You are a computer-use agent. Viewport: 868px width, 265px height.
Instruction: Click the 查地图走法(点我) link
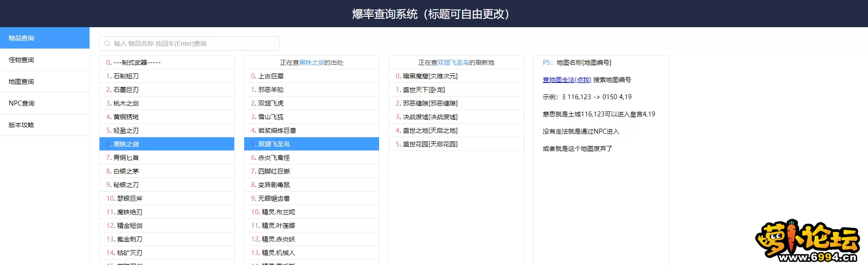pyautogui.click(x=567, y=80)
